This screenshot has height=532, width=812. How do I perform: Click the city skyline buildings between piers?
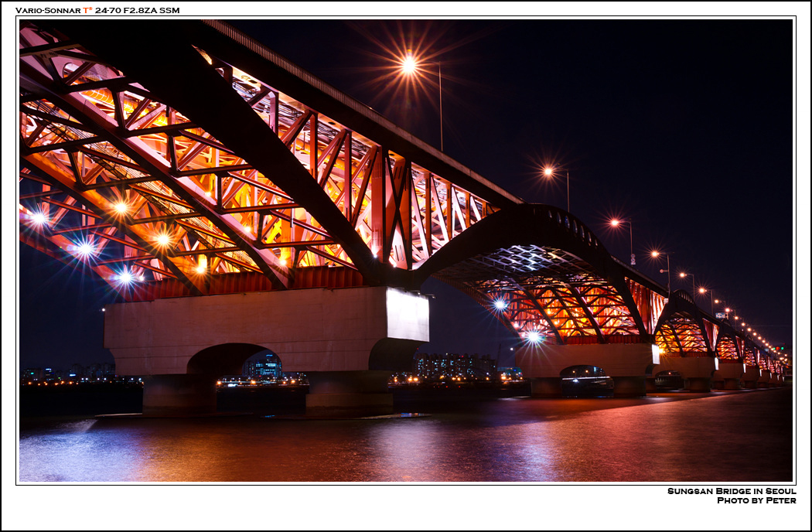(x=456, y=365)
